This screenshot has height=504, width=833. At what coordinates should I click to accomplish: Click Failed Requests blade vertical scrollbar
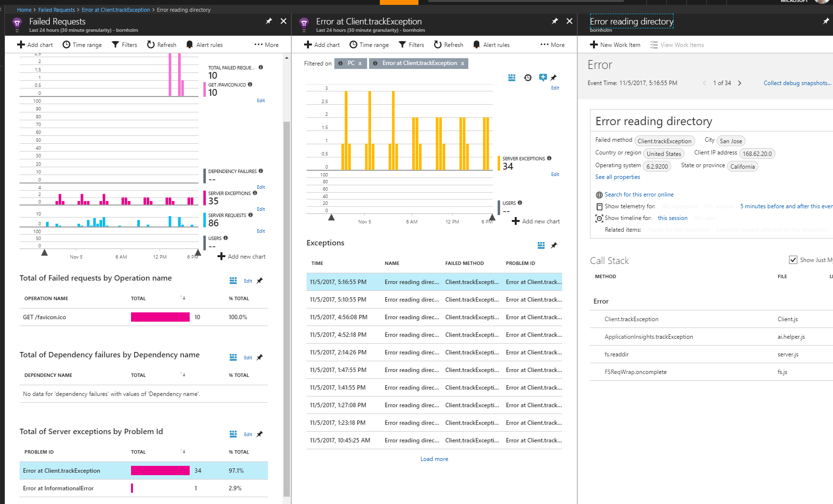[287, 308]
